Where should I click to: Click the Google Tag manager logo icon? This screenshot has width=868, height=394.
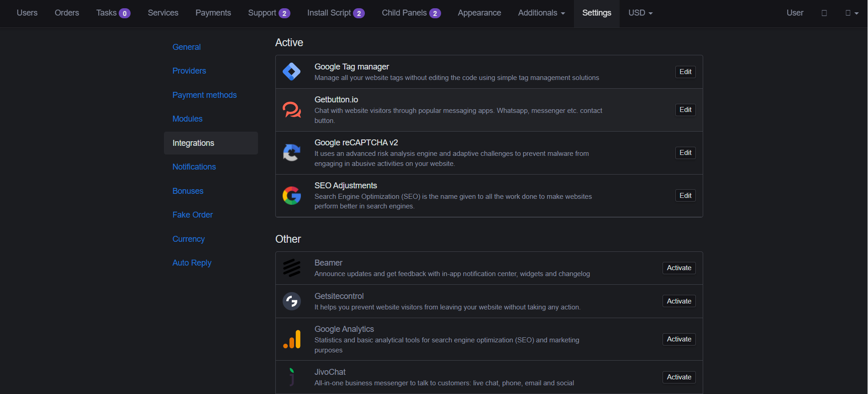click(291, 72)
